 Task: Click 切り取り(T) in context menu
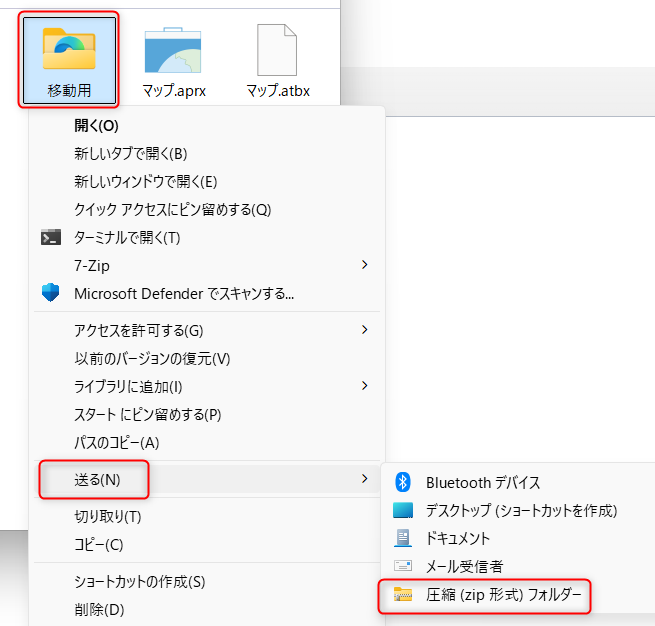point(108,517)
